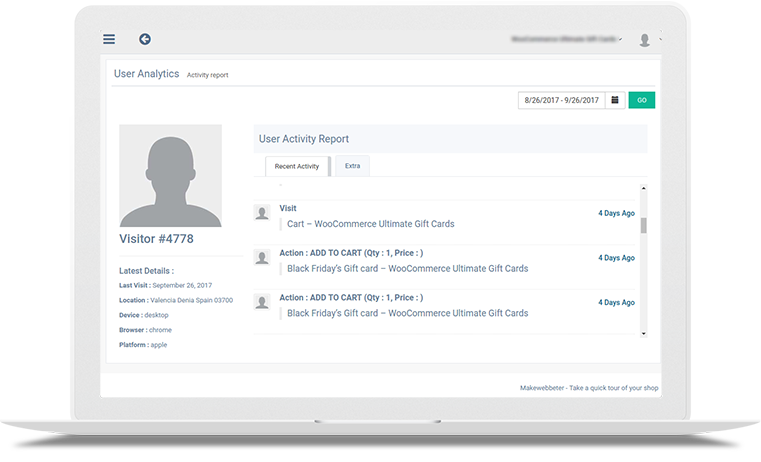
Task: Click the avatar icon beside the Visit entry
Action: [262, 213]
